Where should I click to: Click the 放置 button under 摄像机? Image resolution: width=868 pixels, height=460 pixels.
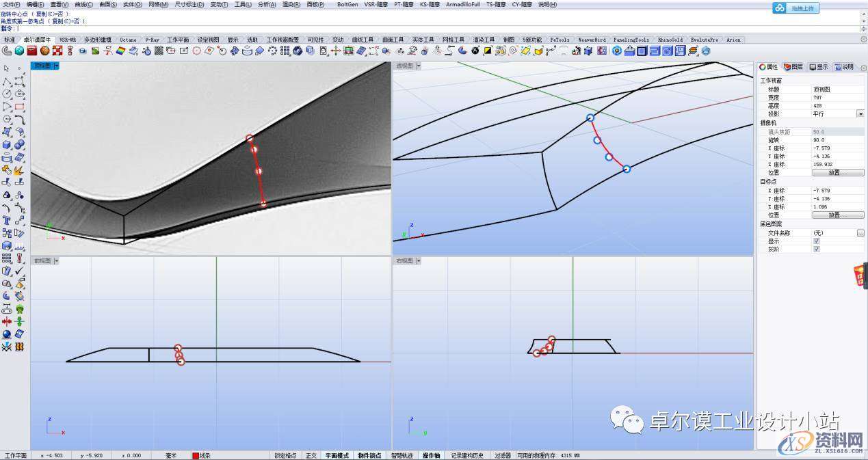[837, 173]
